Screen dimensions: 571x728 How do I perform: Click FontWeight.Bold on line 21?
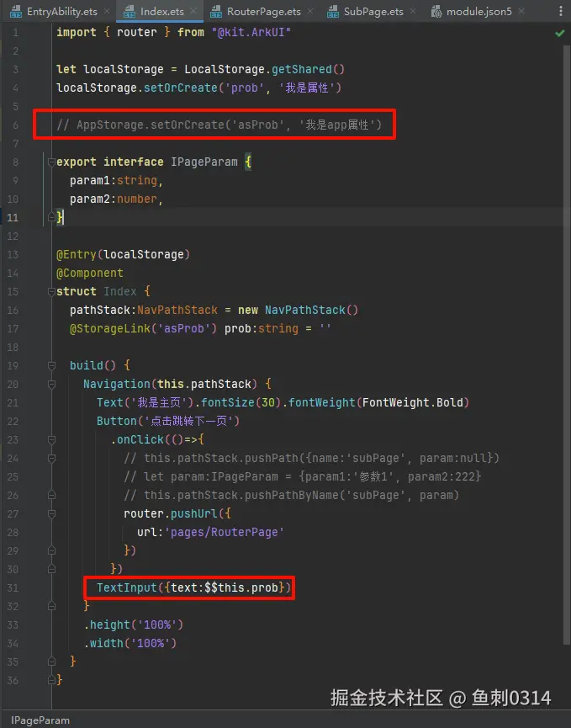(x=412, y=402)
